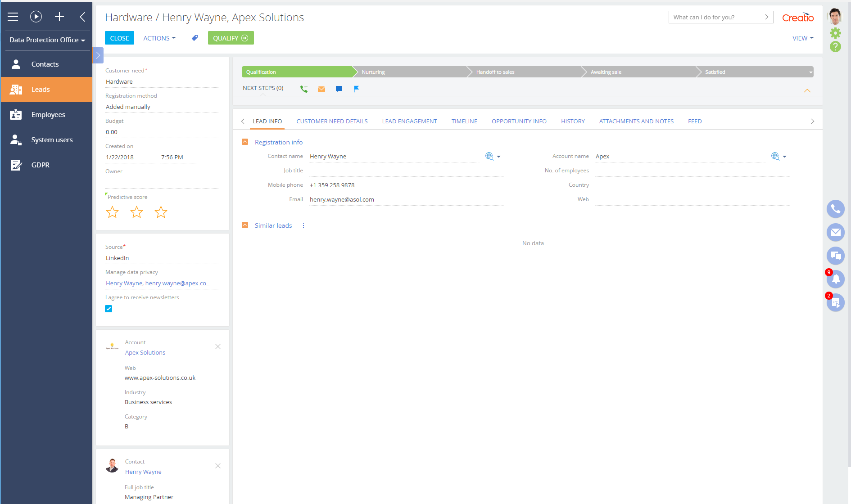Image resolution: width=851 pixels, height=504 pixels.
Task: Open the Apex Solutions account link
Action: [x=145, y=353]
